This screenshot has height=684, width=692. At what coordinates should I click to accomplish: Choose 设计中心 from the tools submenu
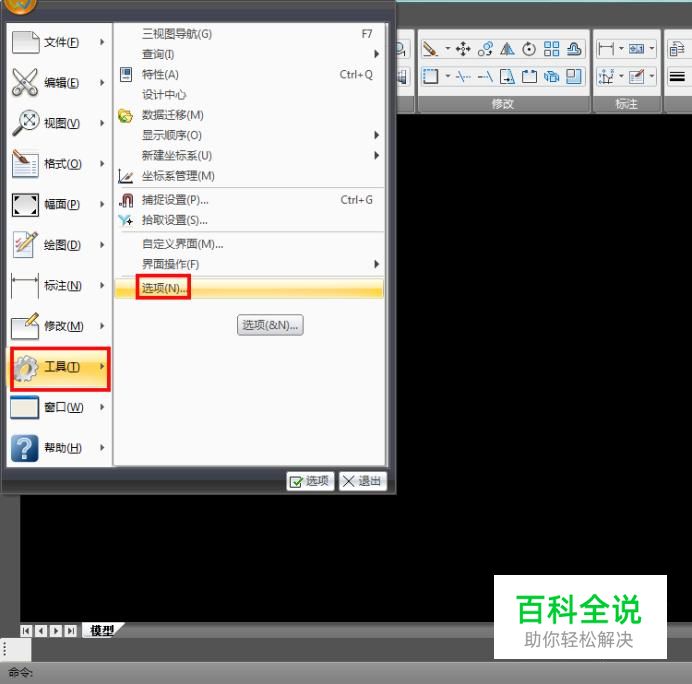pyautogui.click(x=249, y=94)
